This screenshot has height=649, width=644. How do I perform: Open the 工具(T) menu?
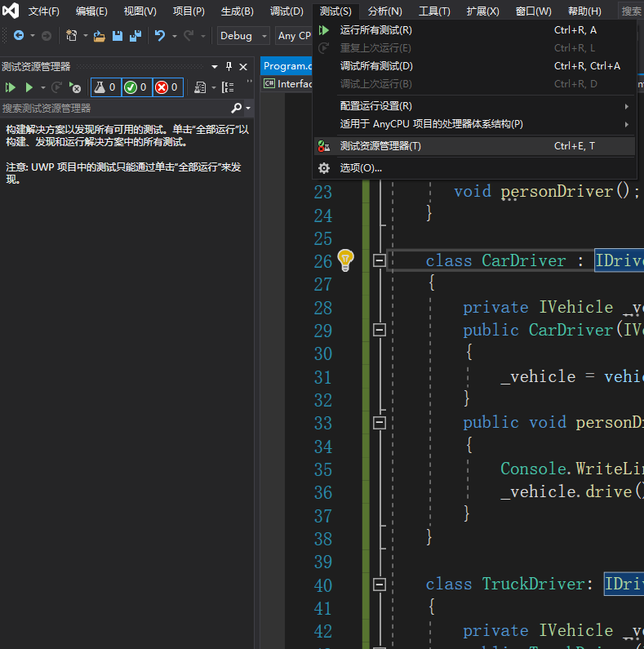pos(434,11)
